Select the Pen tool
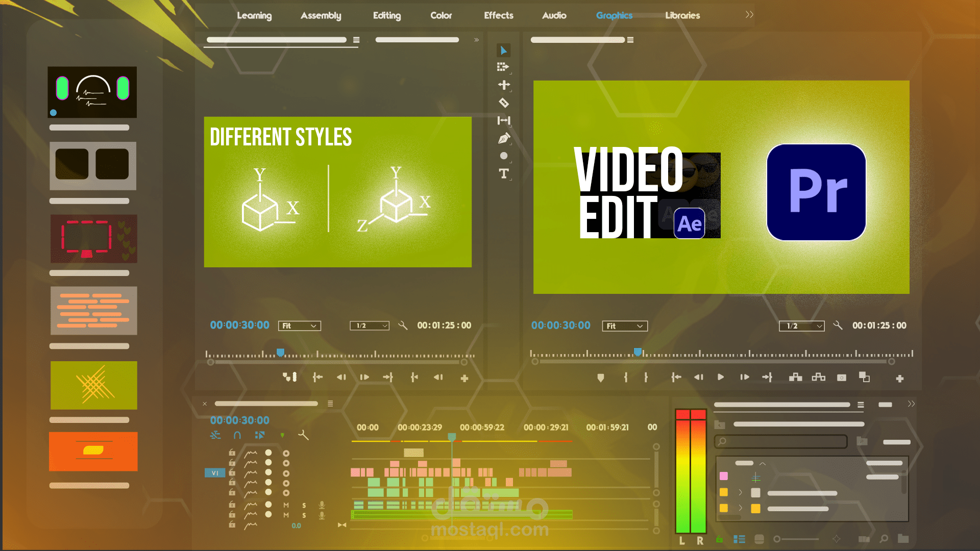 [x=504, y=138]
